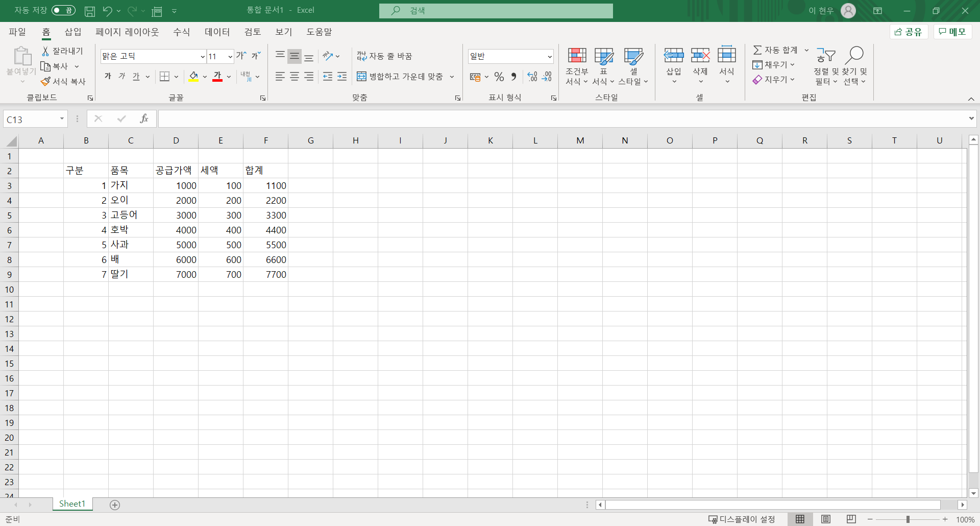Increase font size with large 가 icon
Screen dimensions: 980x526
241,56
